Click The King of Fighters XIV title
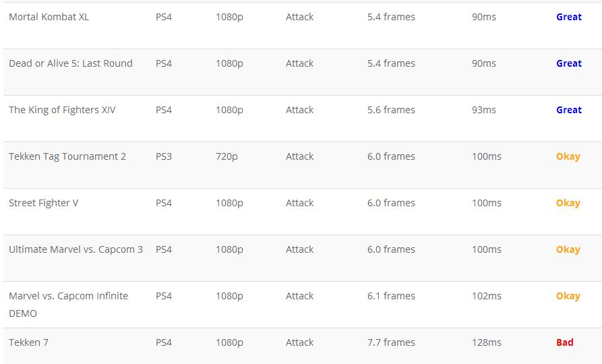Image resolution: width=602 pixels, height=364 pixels. pyautogui.click(x=62, y=110)
